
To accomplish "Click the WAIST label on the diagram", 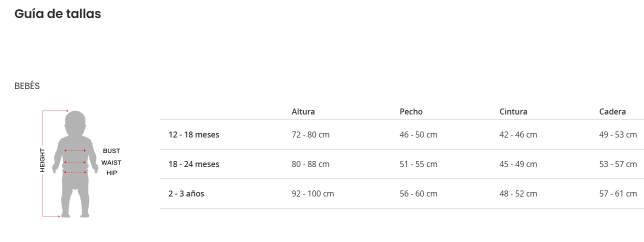I will click(111, 162).
